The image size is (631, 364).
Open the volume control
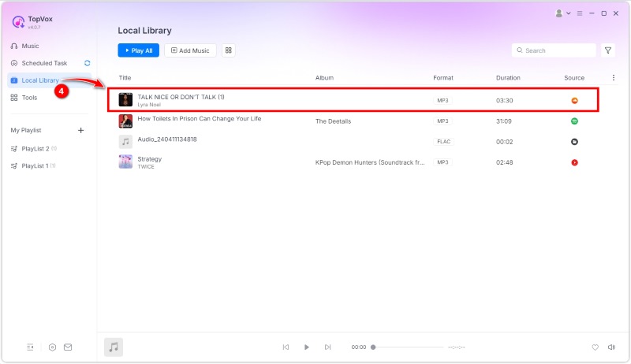(x=612, y=347)
